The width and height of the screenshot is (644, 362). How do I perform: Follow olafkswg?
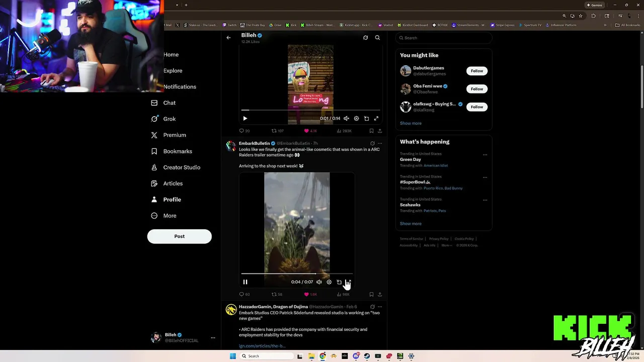point(477,107)
